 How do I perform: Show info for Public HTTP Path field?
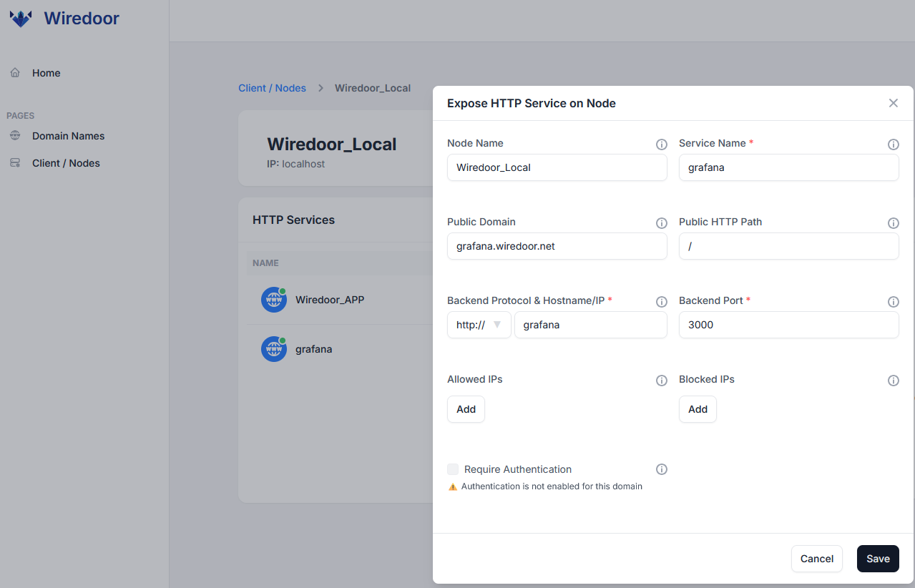[x=894, y=223]
